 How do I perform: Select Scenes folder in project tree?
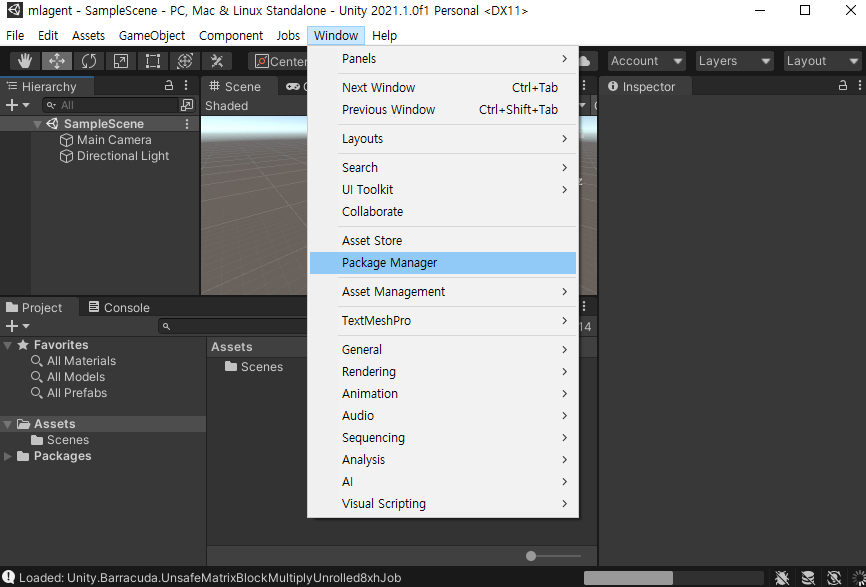point(60,440)
